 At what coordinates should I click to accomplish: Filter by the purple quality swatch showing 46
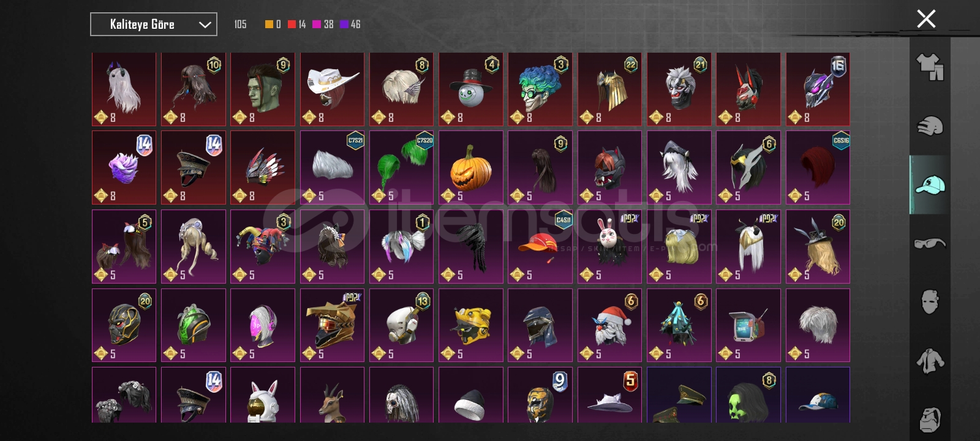[x=344, y=24]
